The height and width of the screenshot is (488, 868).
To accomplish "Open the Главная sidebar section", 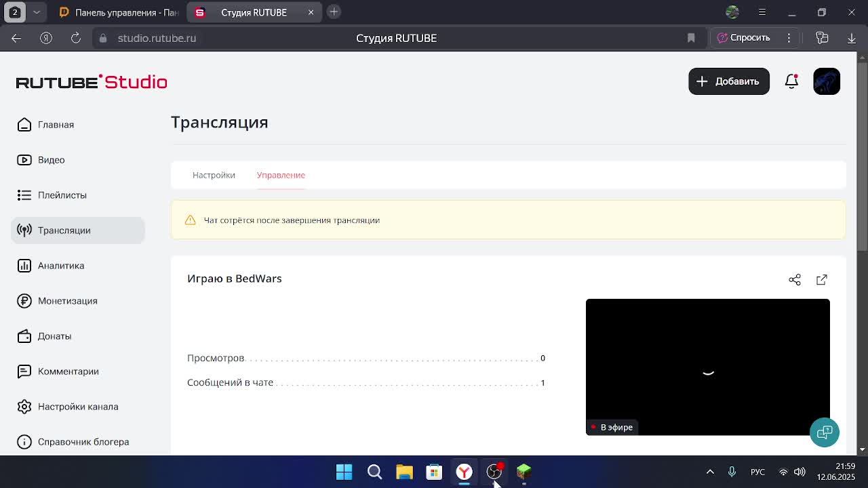I will pyautogui.click(x=78, y=125).
